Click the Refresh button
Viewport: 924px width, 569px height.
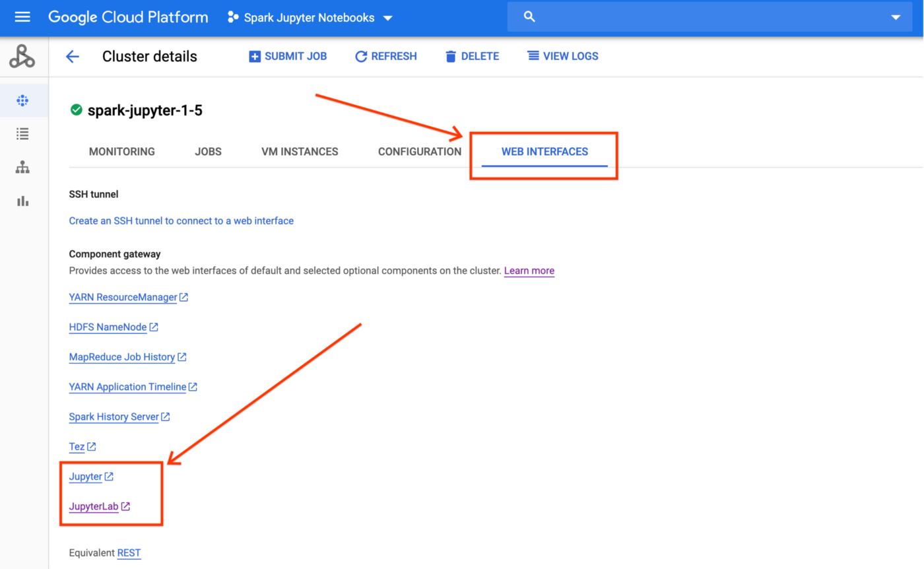(386, 57)
